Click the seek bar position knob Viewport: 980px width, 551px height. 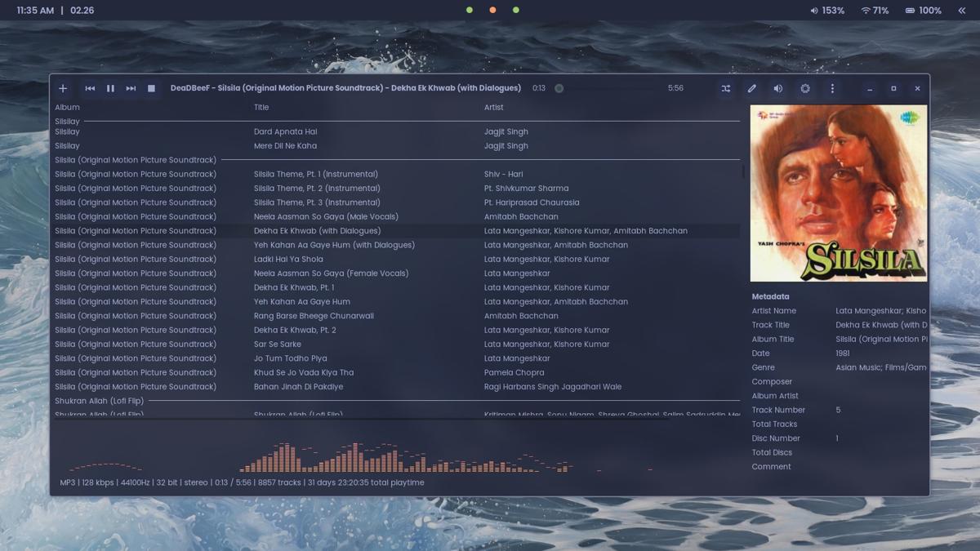point(559,88)
